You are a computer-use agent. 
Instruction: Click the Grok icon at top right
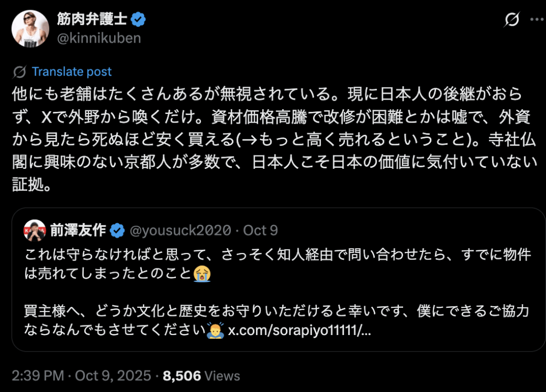coord(512,20)
